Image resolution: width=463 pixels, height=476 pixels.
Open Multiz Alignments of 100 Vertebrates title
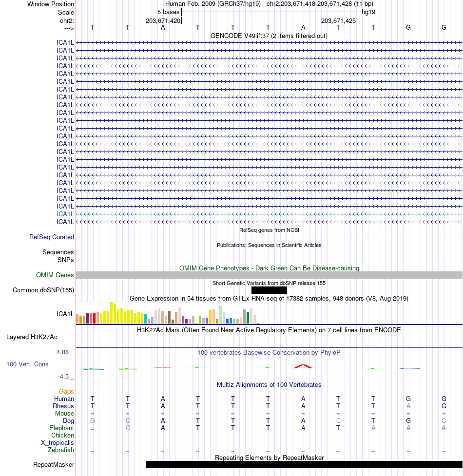pos(269,384)
